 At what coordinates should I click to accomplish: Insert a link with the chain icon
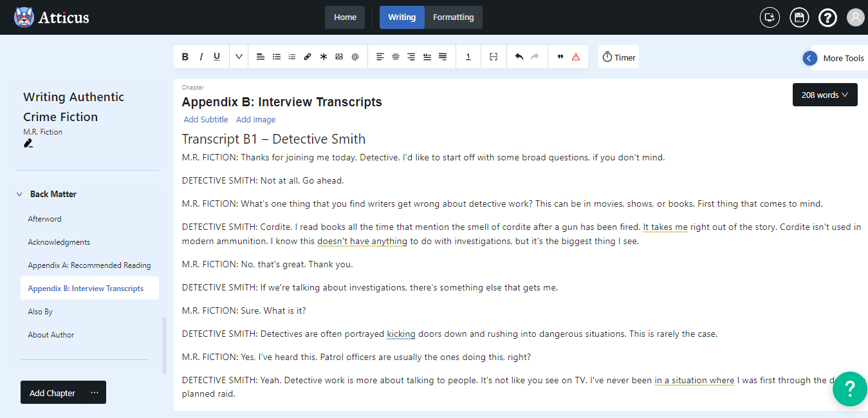[308, 57]
